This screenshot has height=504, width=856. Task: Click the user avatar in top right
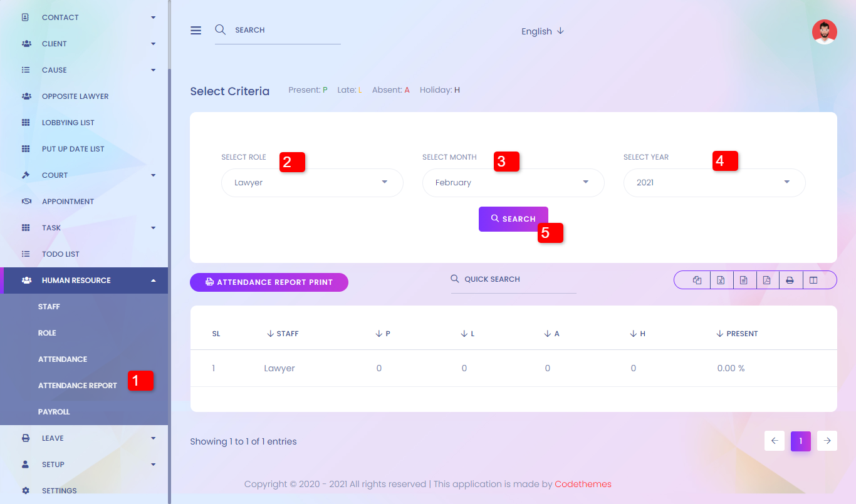[824, 32]
